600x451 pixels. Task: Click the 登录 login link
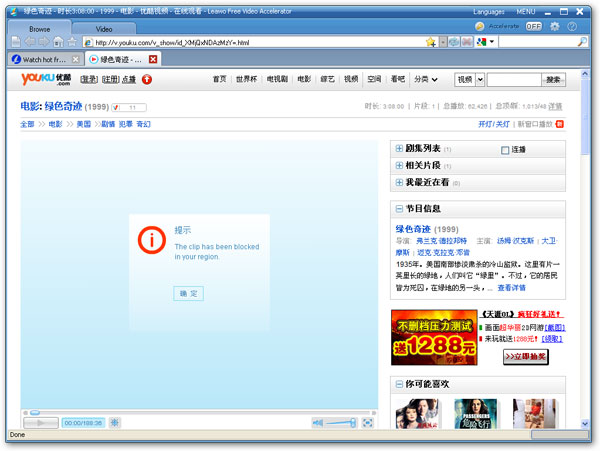pos(89,79)
